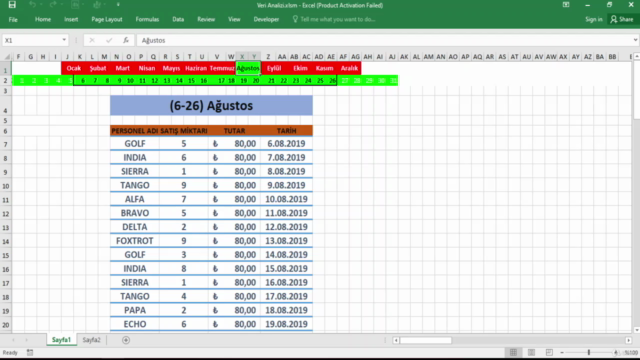Click column header AA
Image resolution: width=640 pixels, height=360 pixels.
point(282,57)
